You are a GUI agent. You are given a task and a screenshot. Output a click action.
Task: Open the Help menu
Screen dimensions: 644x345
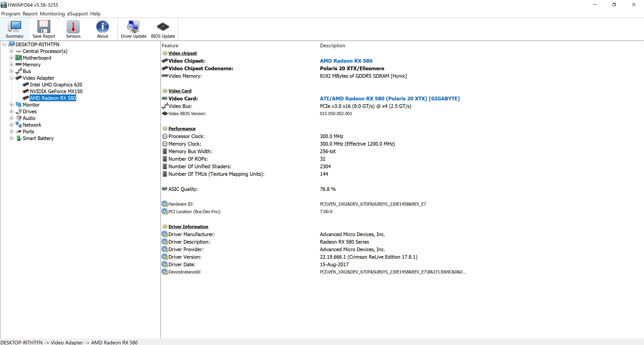click(95, 14)
